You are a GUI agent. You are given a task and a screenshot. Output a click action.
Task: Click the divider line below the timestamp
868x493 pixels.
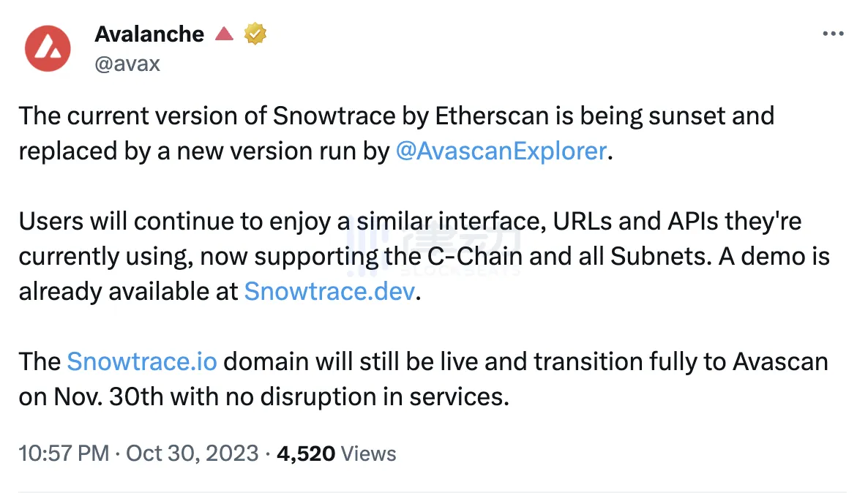point(432,492)
